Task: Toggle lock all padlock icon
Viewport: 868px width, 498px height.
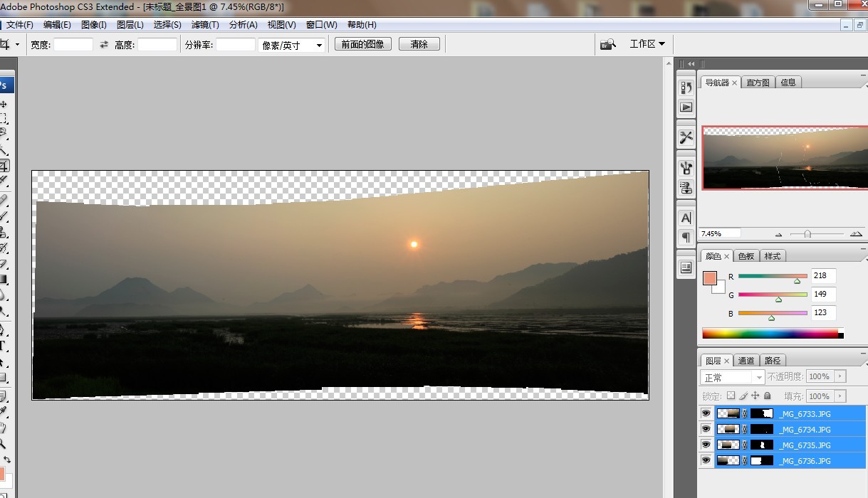Action: click(768, 396)
